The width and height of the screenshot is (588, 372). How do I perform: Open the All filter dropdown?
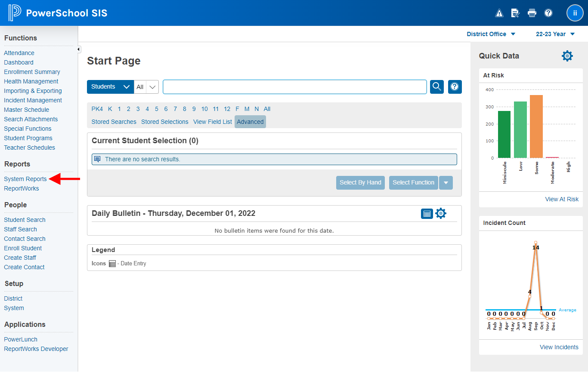[x=146, y=87]
